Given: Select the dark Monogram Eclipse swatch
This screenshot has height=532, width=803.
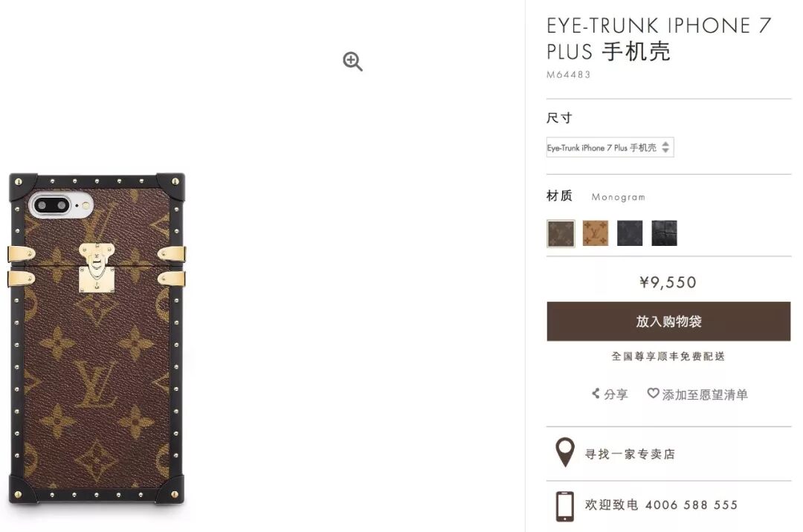Looking at the screenshot, I should 630,233.
